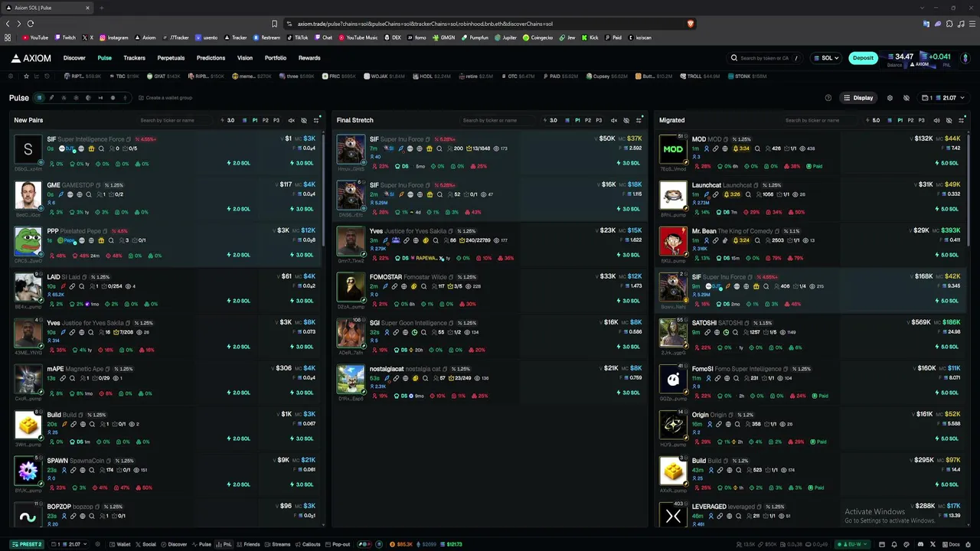Viewport: 980px width, 551px height.
Task: Open the Perpetuals navigation tab
Action: point(171,58)
